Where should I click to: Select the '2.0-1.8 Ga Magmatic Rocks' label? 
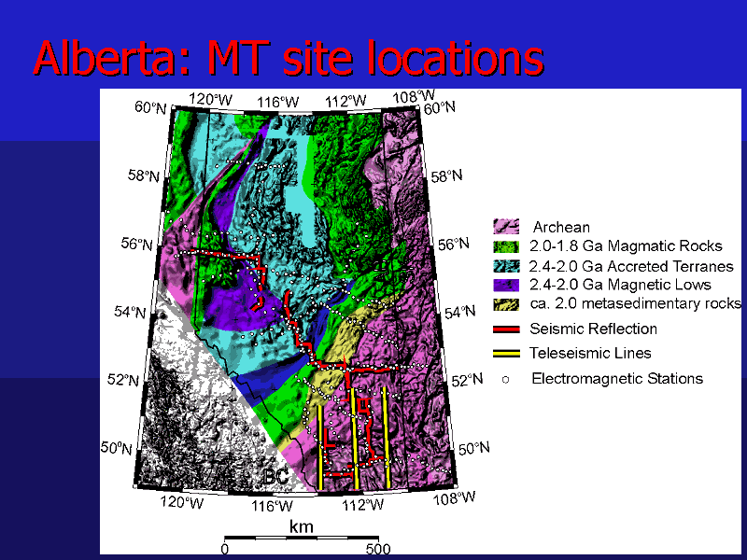pos(625,246)
